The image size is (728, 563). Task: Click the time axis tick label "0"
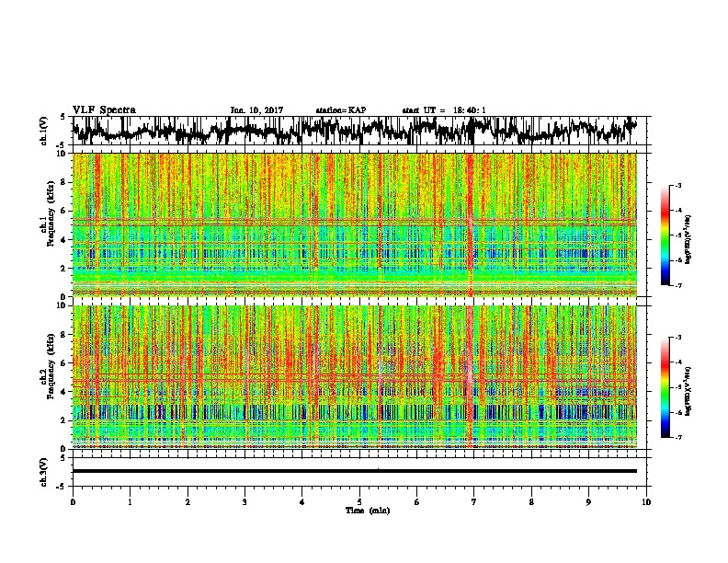(x=73, y=502)
